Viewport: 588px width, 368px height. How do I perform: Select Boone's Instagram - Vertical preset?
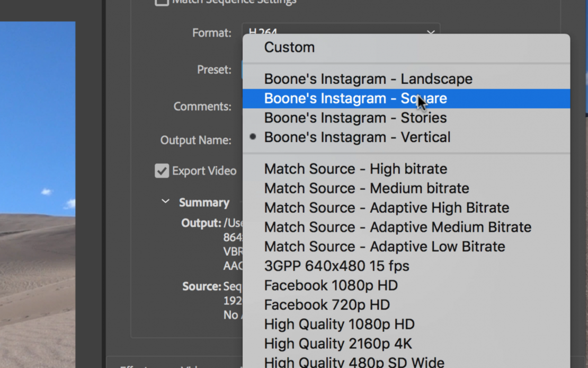pyautogui.click(x=357, y=137)
